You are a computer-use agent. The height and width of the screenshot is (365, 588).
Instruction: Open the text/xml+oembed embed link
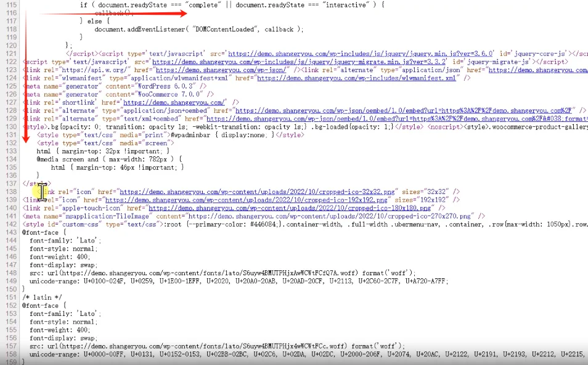[394, 118]
